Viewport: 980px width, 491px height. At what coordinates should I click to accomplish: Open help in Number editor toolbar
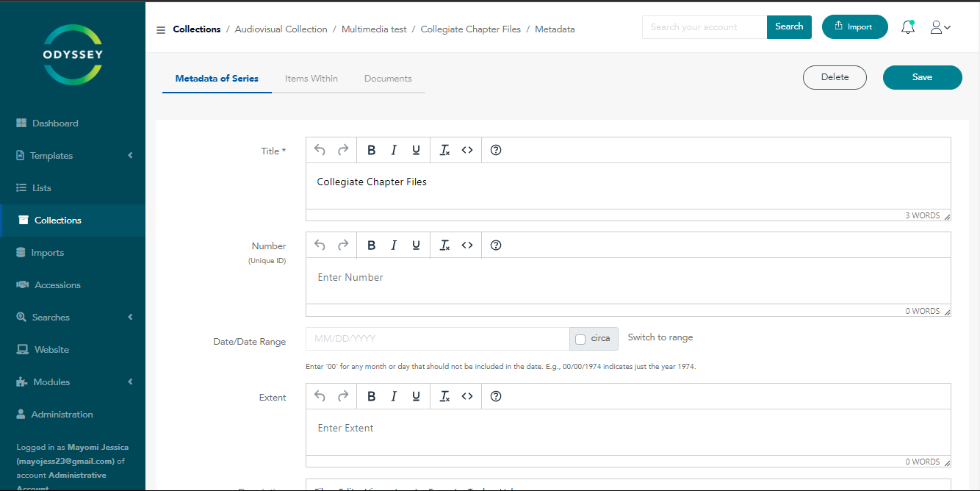[496, 246]
